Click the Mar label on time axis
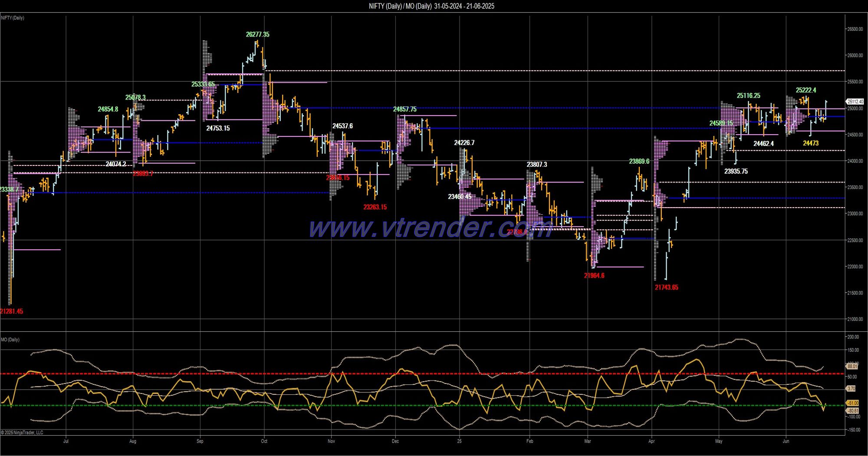Viewport: 868px width, 456px height. (x=588, y=441)
